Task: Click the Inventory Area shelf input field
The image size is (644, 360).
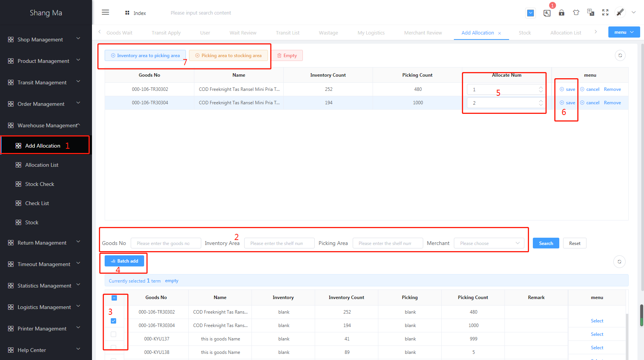Action: pyautogui.click(x=279, y=243)
